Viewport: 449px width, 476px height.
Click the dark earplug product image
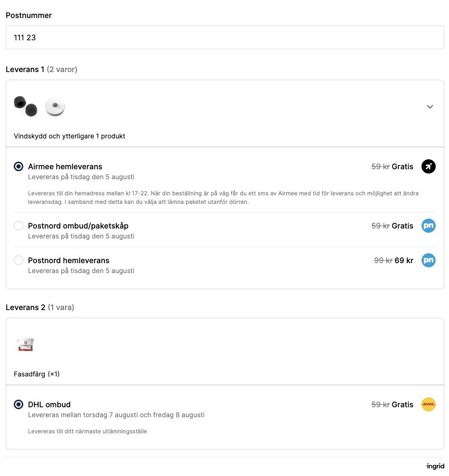26,105
